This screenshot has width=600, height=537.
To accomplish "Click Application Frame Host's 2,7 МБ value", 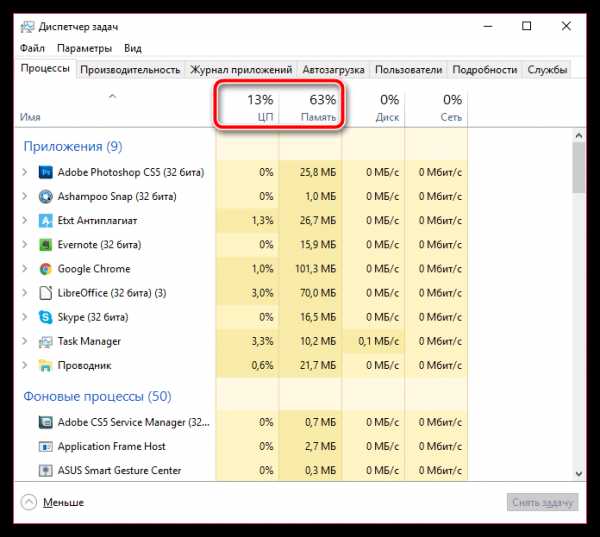I will 320,447.
